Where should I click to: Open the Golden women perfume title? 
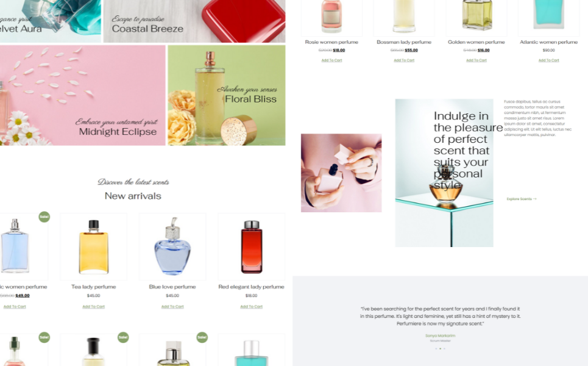pos(476,42)
